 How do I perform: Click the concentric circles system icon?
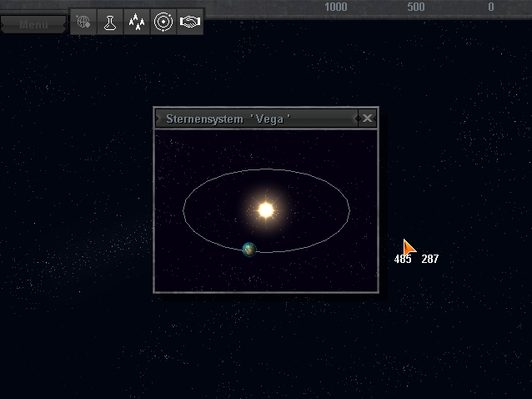(163, 22)
